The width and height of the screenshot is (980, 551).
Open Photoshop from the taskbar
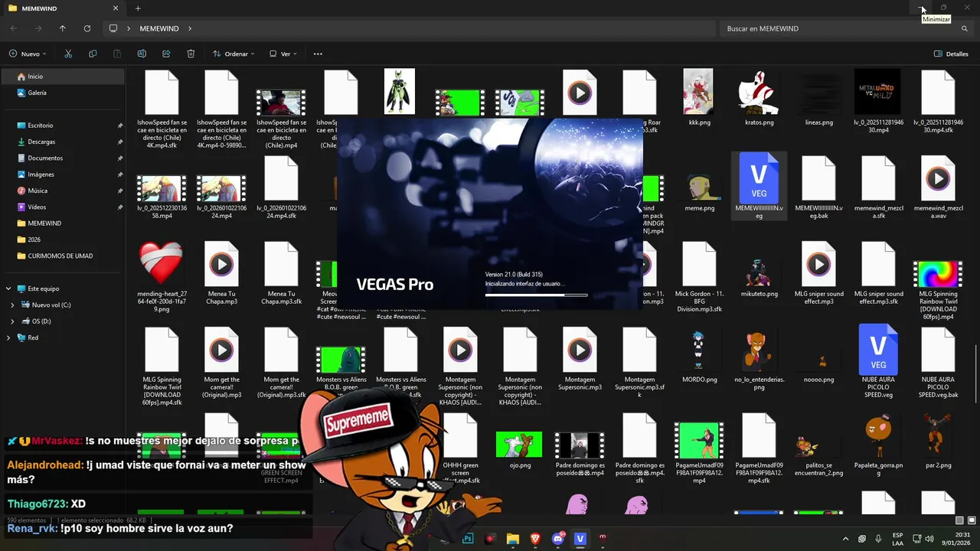468,539
